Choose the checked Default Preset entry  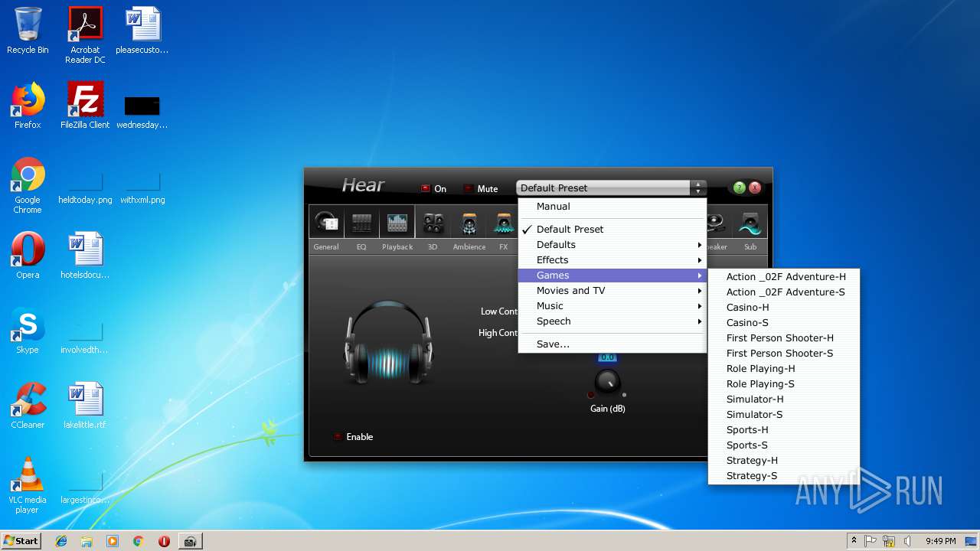pos(612,230)
